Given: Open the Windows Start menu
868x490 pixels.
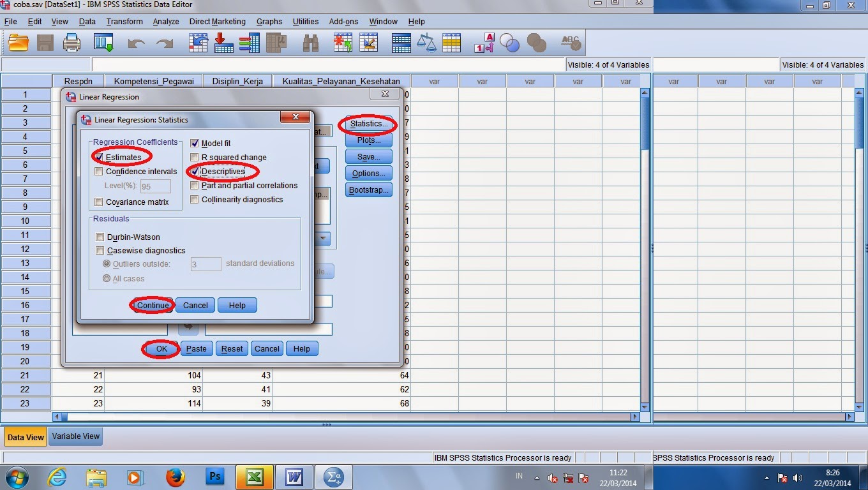Looking at the screenshot, I should point(16,477).
